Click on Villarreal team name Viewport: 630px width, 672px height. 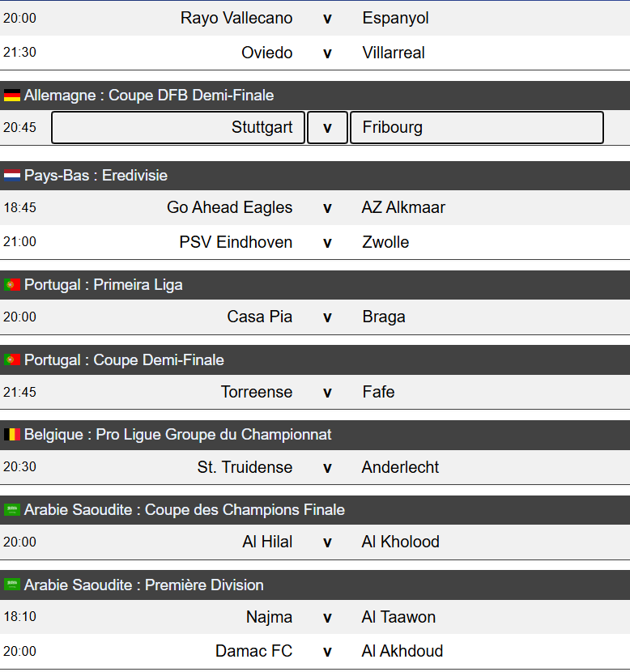(x=394, y=53)
